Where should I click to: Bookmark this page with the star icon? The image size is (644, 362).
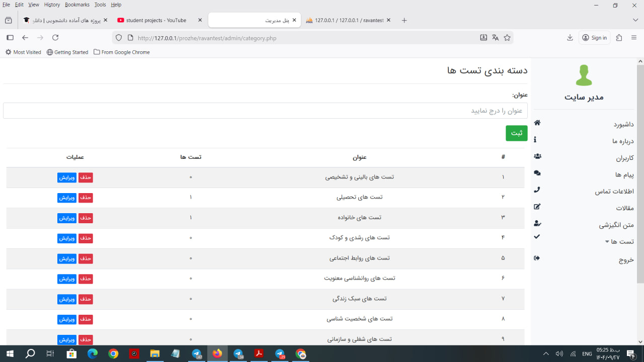507,38
